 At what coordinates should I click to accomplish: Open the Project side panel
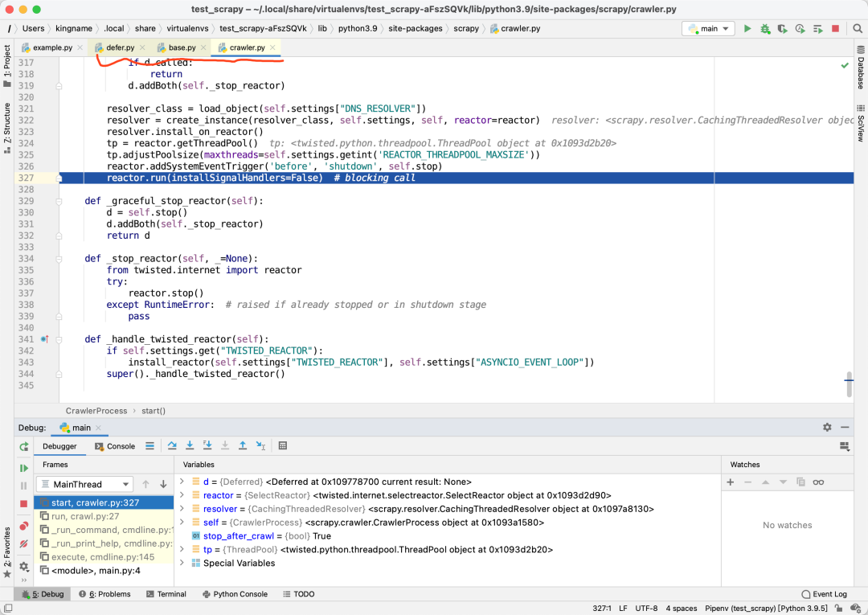tap(6, 65)
